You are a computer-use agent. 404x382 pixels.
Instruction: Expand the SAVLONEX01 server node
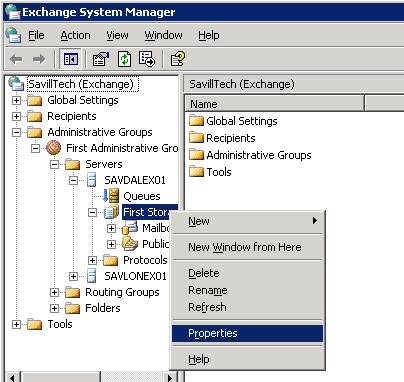tap(73, 276)
